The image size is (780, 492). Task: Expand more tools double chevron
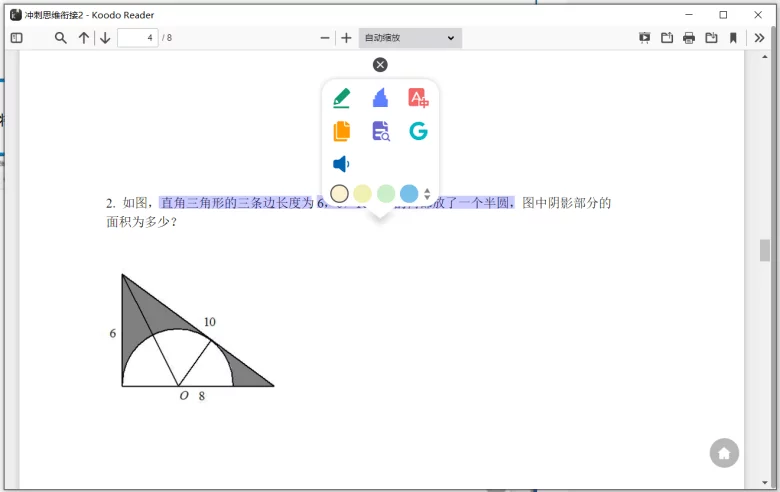click(759, 38)
